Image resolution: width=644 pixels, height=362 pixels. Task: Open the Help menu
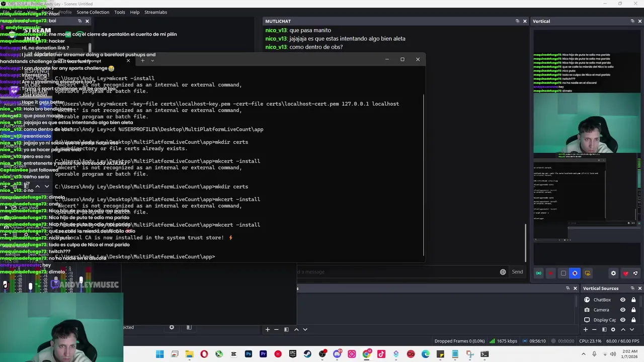point(135,12)
